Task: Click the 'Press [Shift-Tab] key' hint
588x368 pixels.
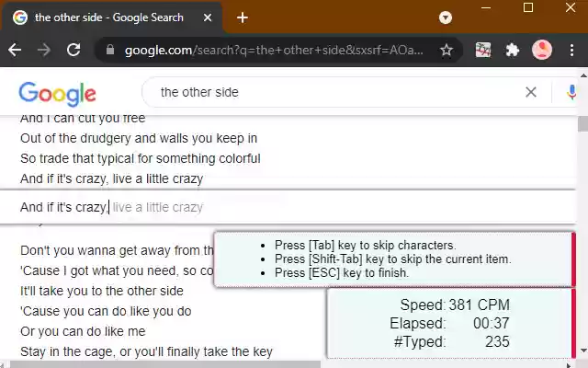Action: (392, 259)
